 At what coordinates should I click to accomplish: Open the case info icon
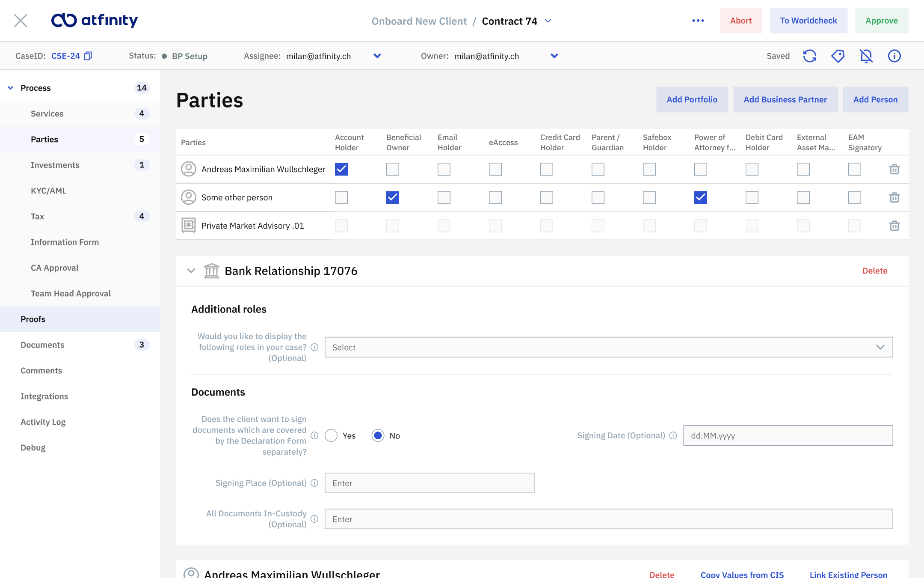click(894, 56)
